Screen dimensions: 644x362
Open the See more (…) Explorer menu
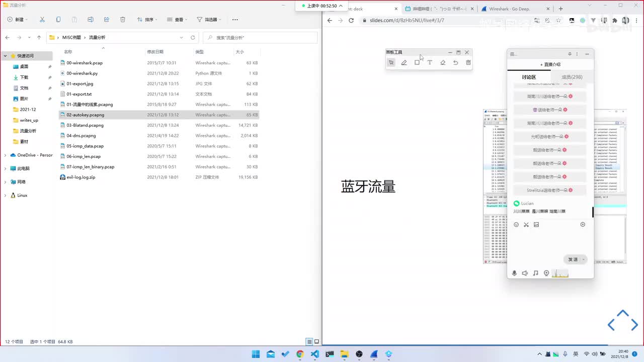click(235, 20)
